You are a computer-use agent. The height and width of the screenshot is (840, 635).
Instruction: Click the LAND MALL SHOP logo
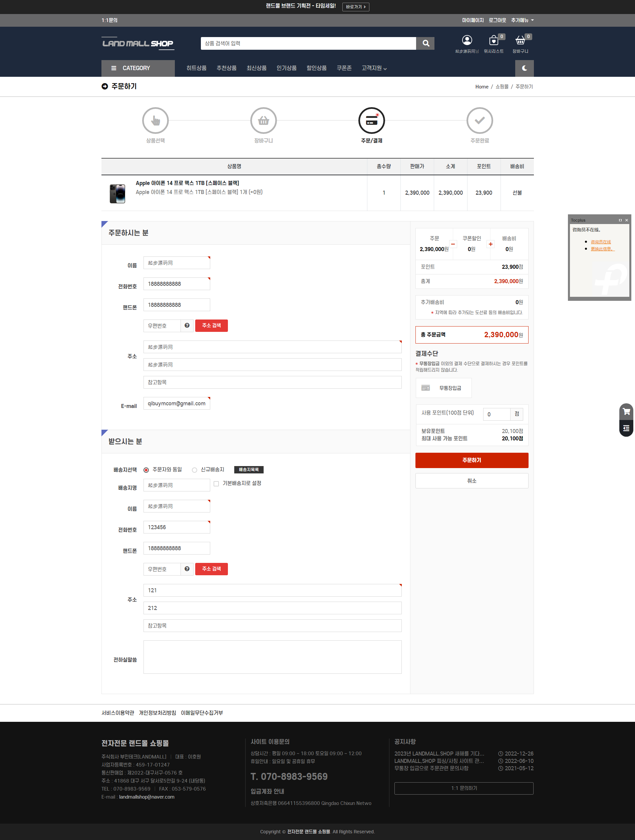click(x=137, y=43)
